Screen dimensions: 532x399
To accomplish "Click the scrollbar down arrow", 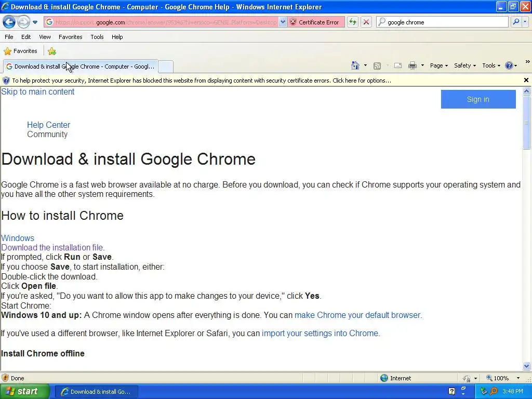I will [527, 366].
